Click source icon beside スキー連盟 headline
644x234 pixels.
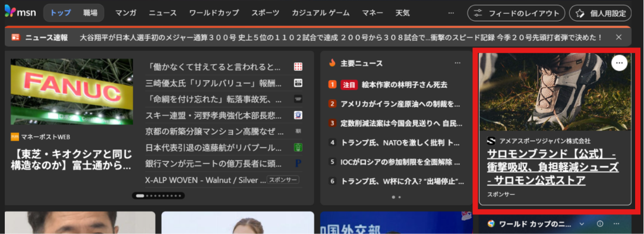298,115
